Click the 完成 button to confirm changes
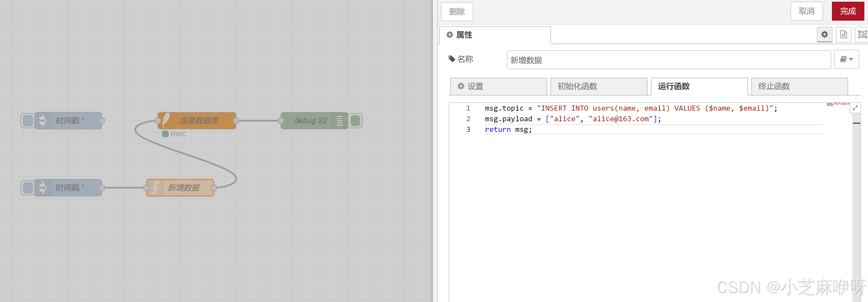 (848, 11)
